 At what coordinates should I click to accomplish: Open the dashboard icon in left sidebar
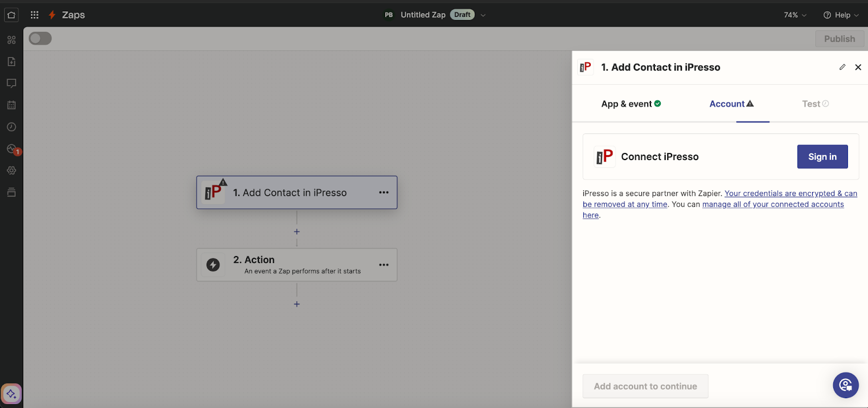click(x=11, y=40)
